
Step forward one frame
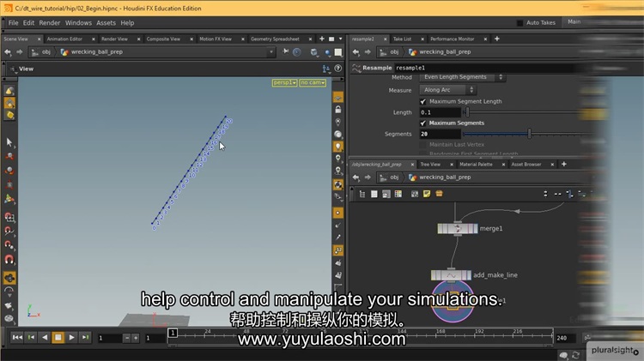point(85,337)
